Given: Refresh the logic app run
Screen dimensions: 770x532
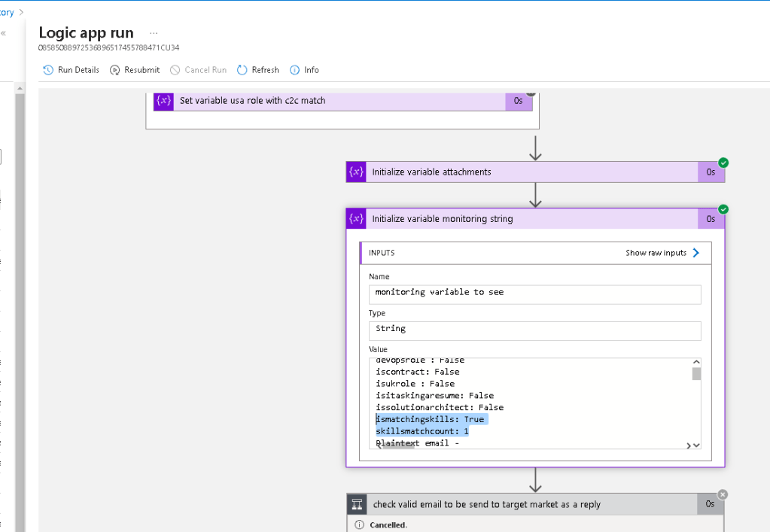Looking at the screenshot, I should (258, 70).
